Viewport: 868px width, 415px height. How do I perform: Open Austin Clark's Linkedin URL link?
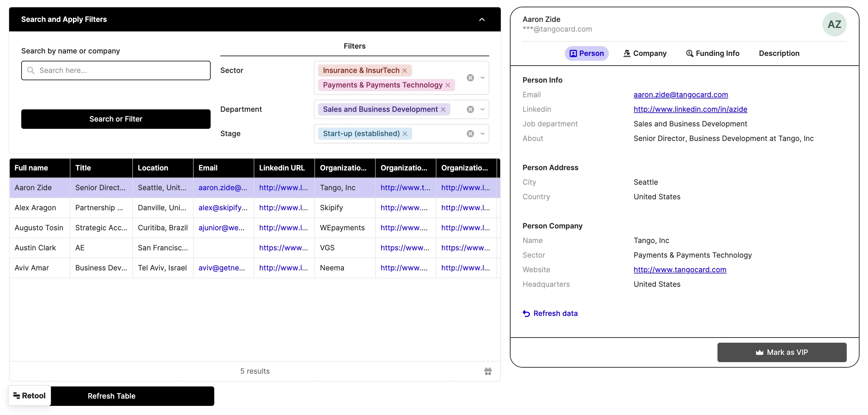(x=283, y=248)
